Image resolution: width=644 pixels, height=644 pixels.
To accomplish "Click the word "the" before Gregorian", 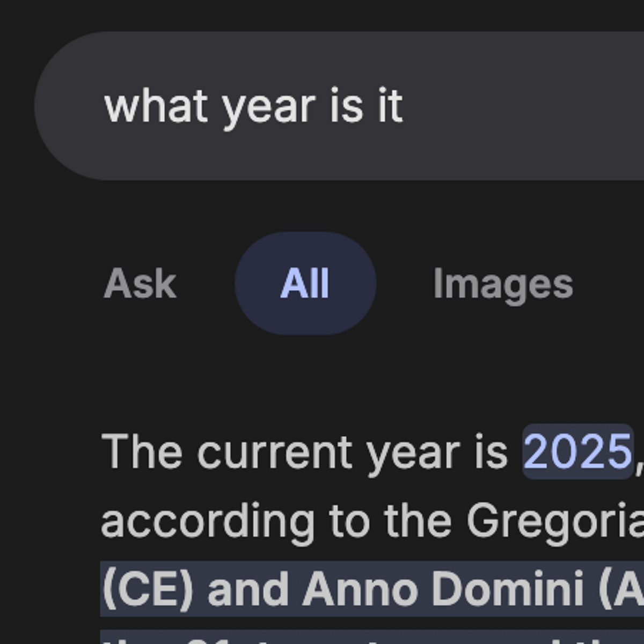I will pyautogui.click(x=418, y=521).
